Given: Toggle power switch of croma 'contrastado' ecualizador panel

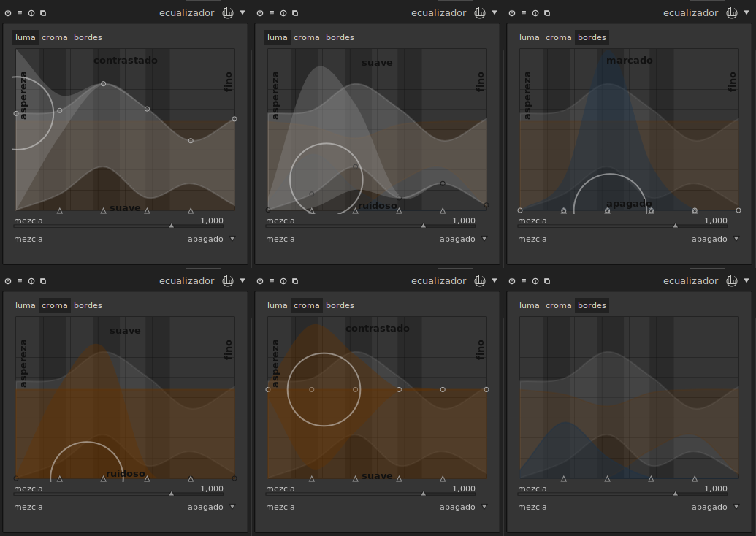Looking at the screenshot, I should click(260, 281).
